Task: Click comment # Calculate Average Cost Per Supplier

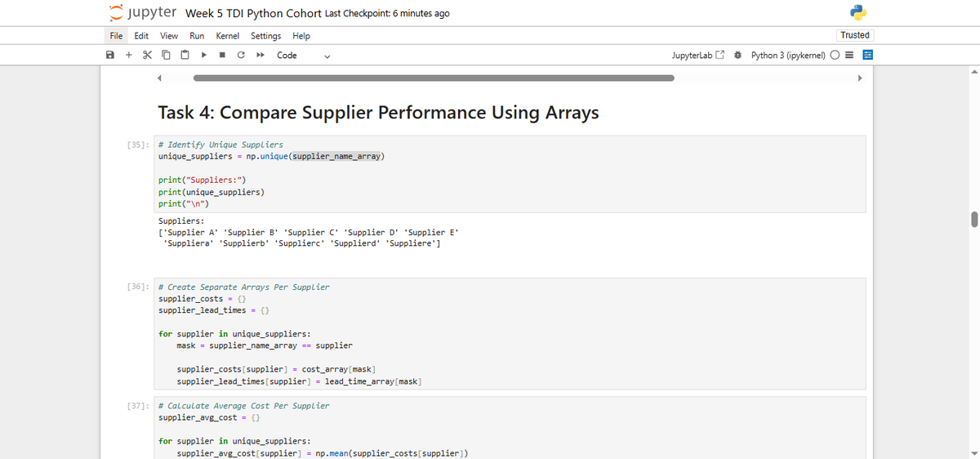Action: [x=243, y=405]
